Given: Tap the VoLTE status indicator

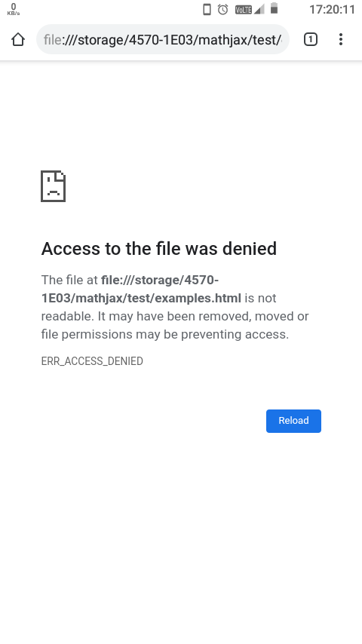Looking at the screenshot, I should 244,10.
